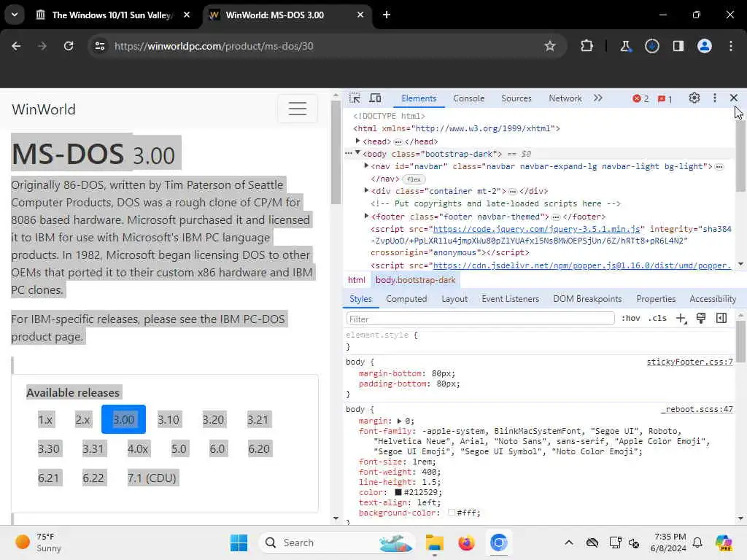Go back to the previous page

[16, 46]
